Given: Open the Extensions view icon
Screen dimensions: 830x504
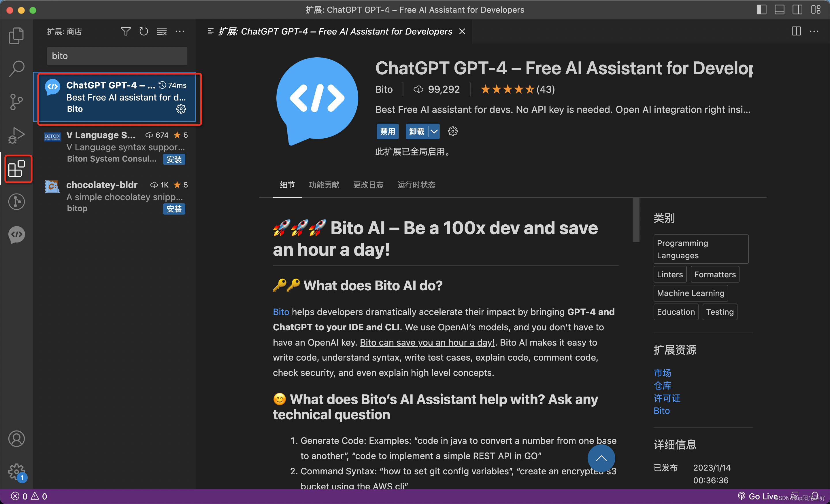Looking at the screenshot, I should tap(16, 169).
